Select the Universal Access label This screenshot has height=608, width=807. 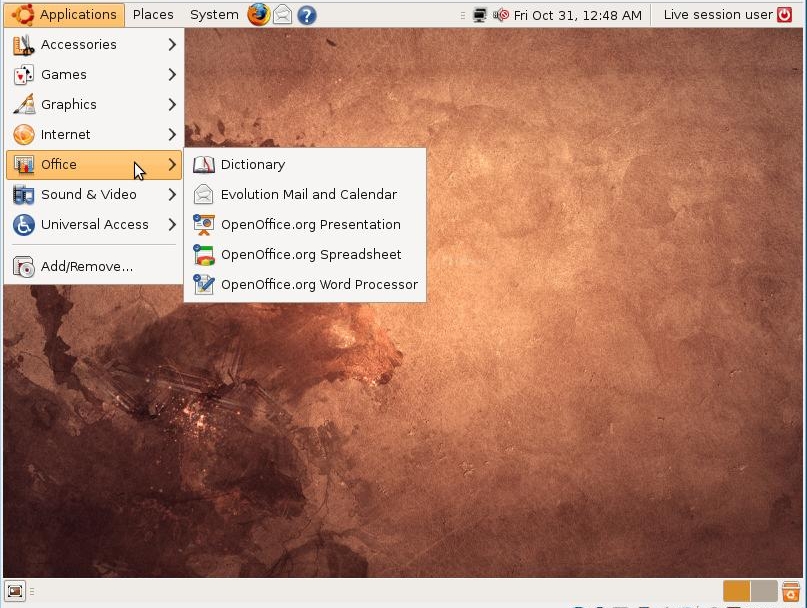pos(95,225)
